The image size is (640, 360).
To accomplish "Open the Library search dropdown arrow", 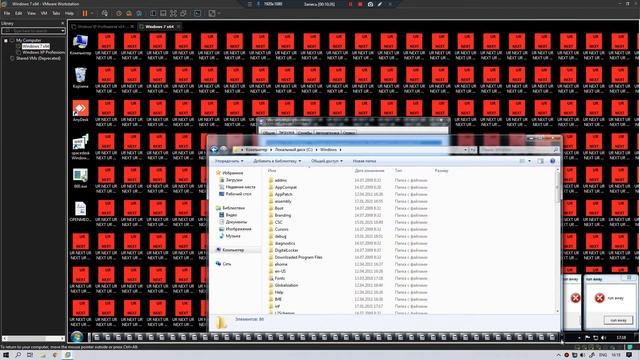I will pyautogui.click(x=63, y=31).
